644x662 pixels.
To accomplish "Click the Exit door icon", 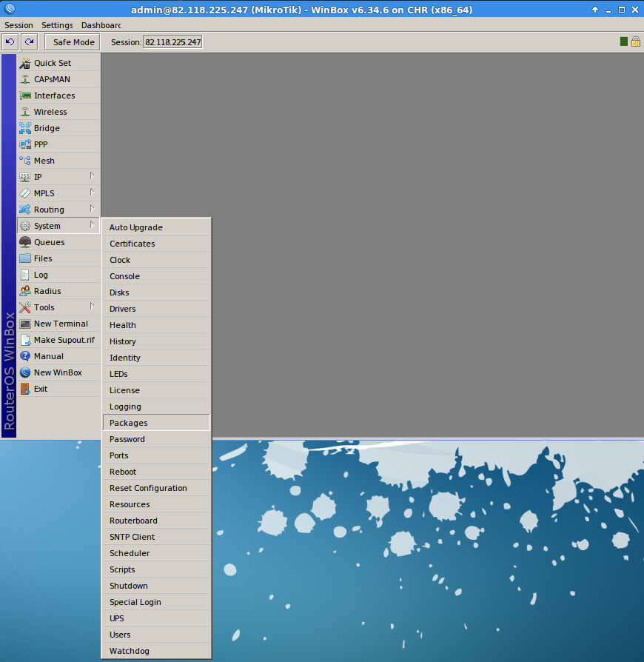I will tap(25, 389).
